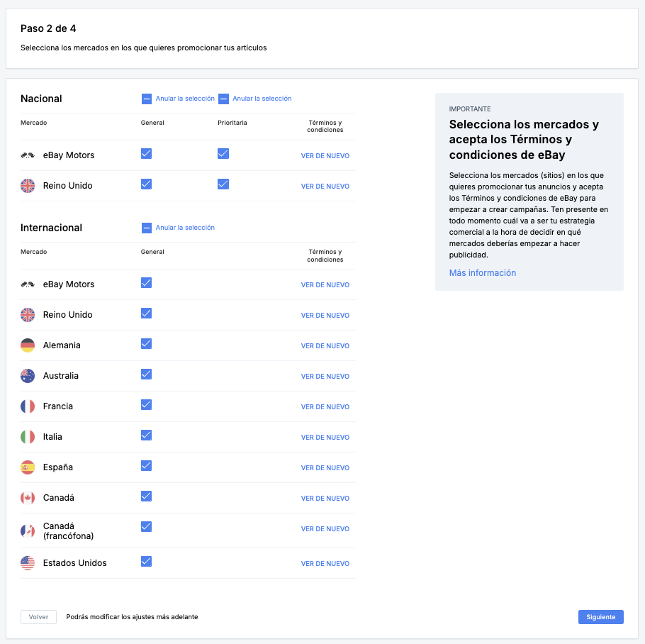Open the Más información link
This screenshot has width=645, height=644.
482,273
